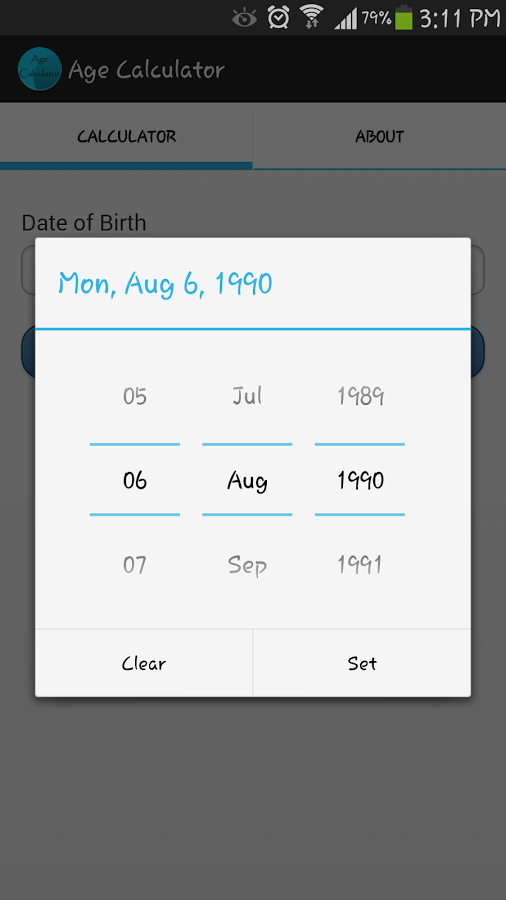
Task: Tap the Wi-Fi signal status icon
Action: point(312,17)
